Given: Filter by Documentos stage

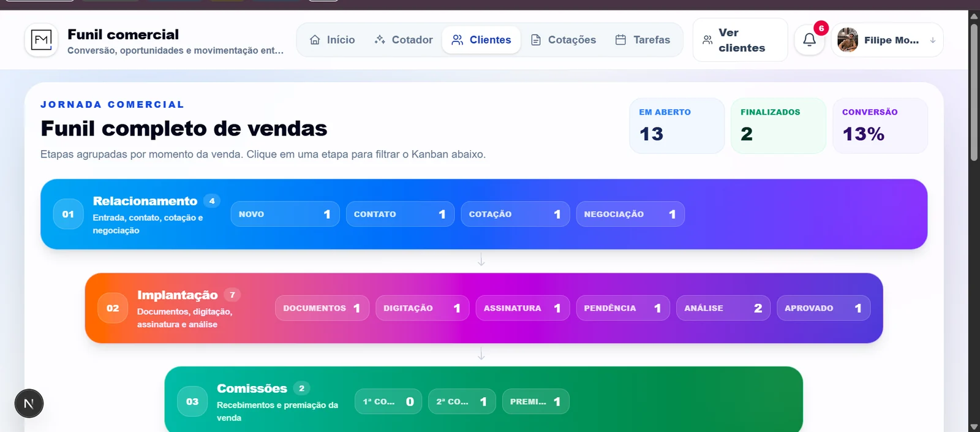Looking at the screenshot, I should click(322, 308).
